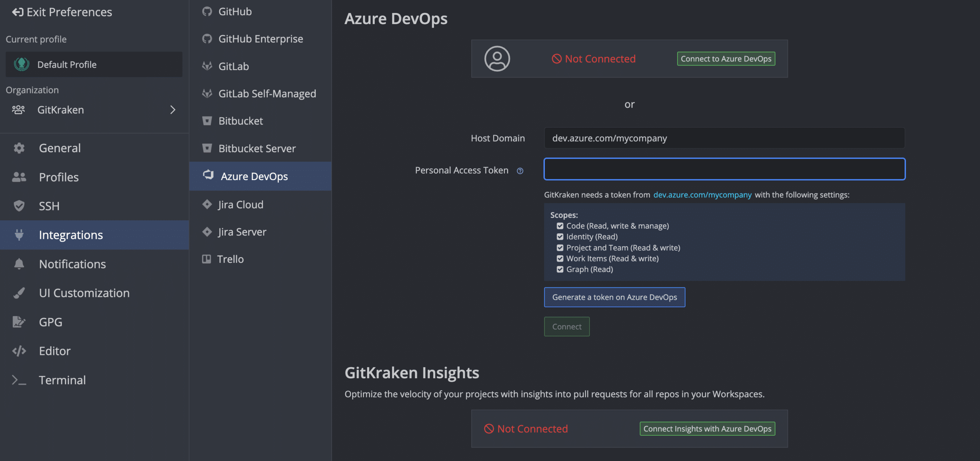Click the user avatar icon in connection panel
980x461 pixels.
pos(497,59)
